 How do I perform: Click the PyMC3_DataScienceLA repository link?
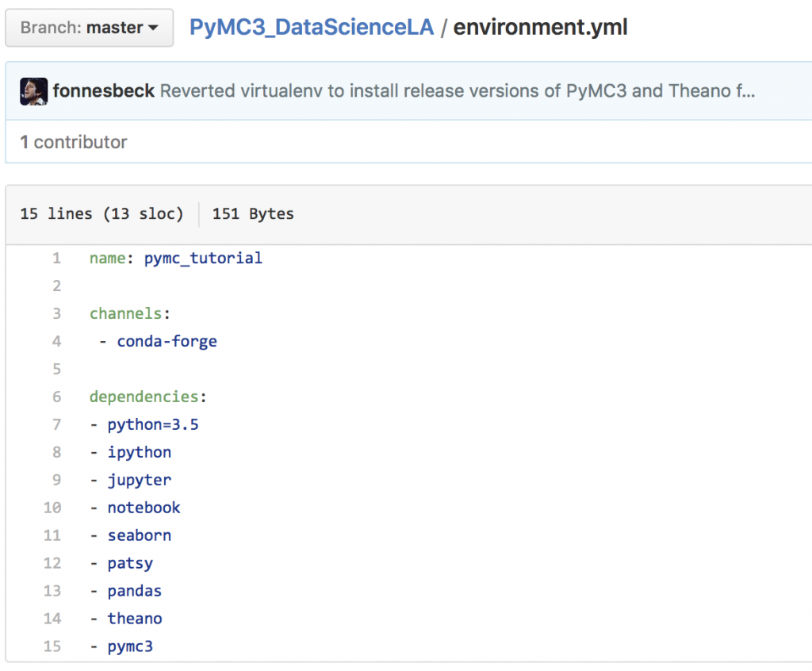pyautogui.click(x=312, y=28)
